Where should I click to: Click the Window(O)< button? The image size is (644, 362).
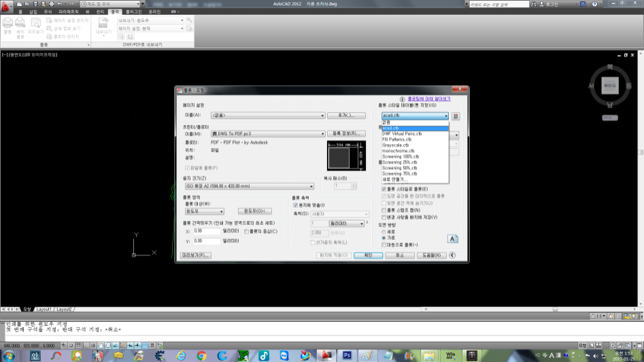click(x=255, y=211)
